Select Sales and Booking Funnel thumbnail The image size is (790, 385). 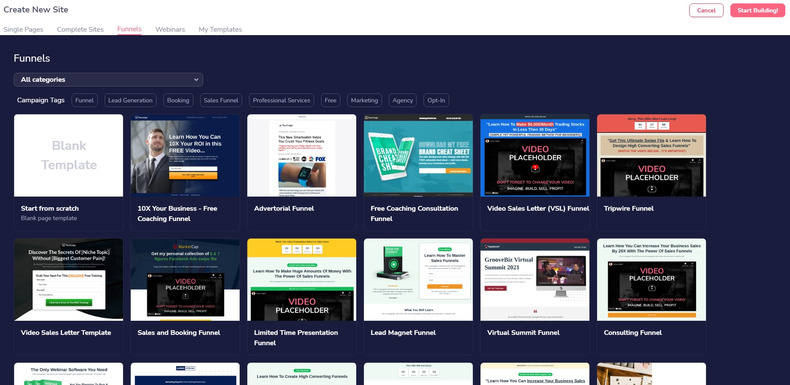(x=185, y=280)
